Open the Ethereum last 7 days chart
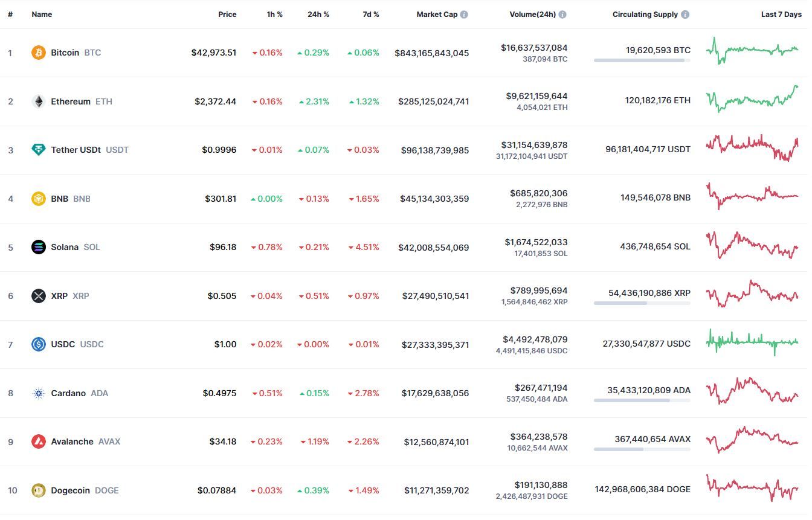812x520 pixels. pyautogui.click(x=752, y=100)
